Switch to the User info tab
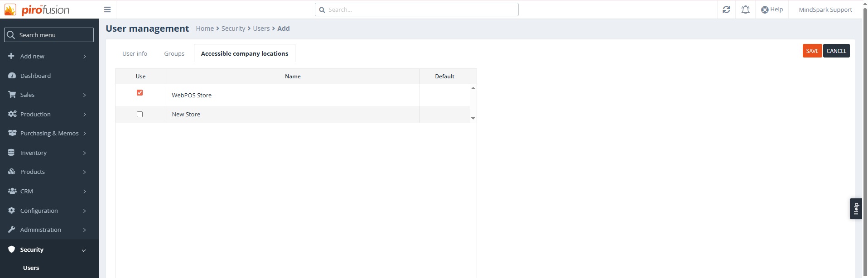868x278 pixels. 135,53
